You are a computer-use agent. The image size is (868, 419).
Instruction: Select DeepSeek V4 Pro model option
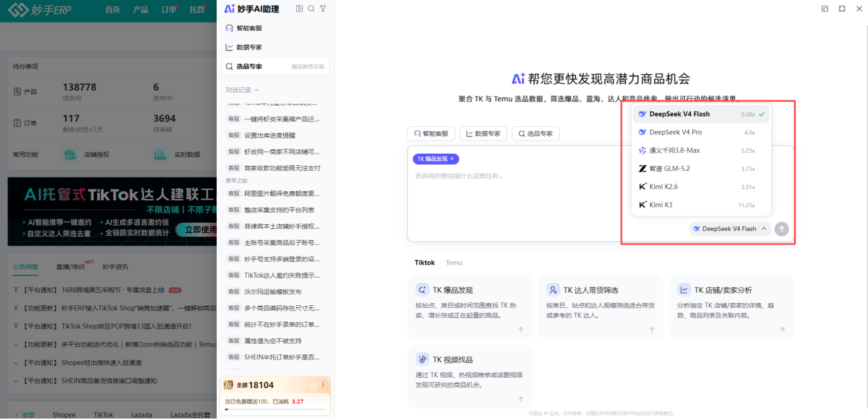tap(701, 132)
